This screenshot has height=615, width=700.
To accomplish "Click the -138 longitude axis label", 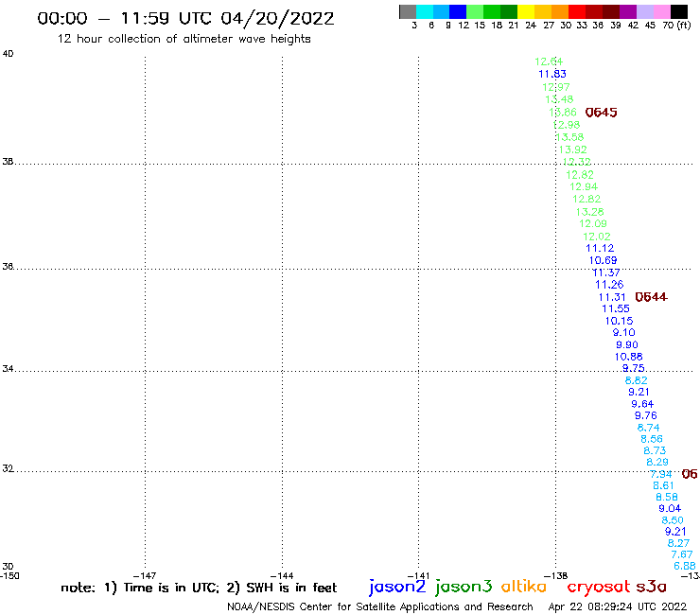I will pos(556,576).
